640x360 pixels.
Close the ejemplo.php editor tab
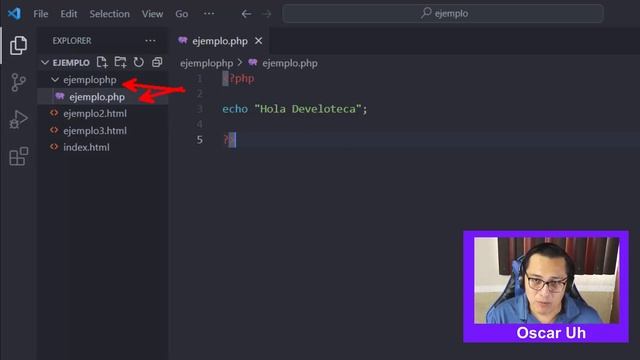(x=258, y=41)
